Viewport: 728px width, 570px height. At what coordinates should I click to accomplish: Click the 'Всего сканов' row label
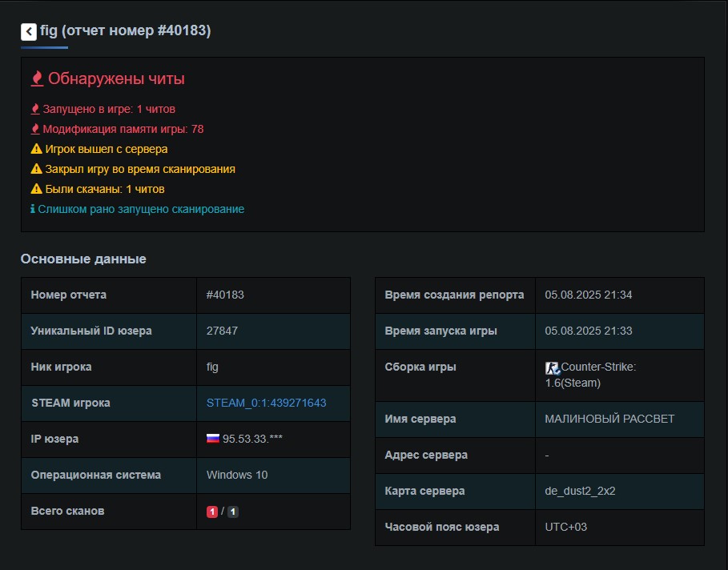[x=68, y=511]
